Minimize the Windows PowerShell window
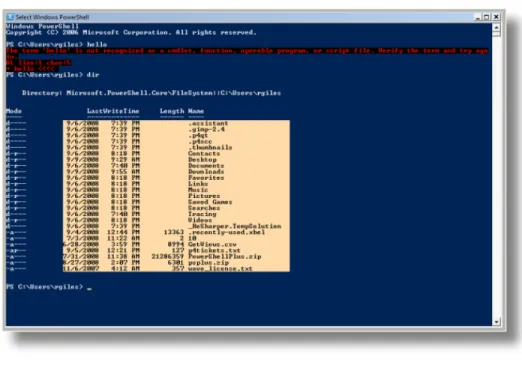The image size is (522, 369). pos(478,17)
